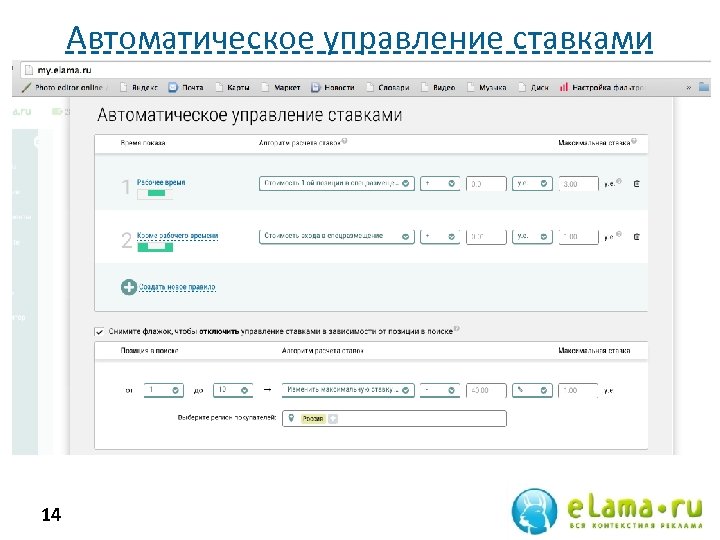Open minus sign dropdown in position rule

(x=440, y=390)
